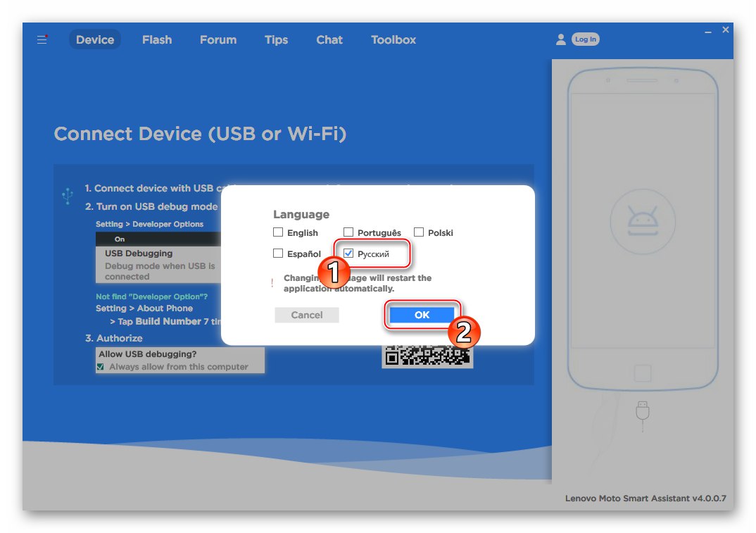The height and width of the screenshot is (533, 756).
Task: Open the Toolbox tab
Action: click(x=393, y=39)
